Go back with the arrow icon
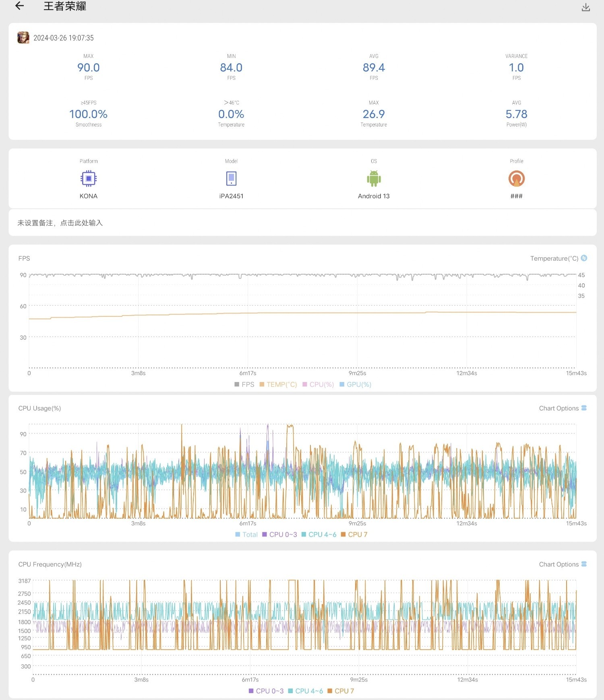The image size is (604, 700). point(19,6)
